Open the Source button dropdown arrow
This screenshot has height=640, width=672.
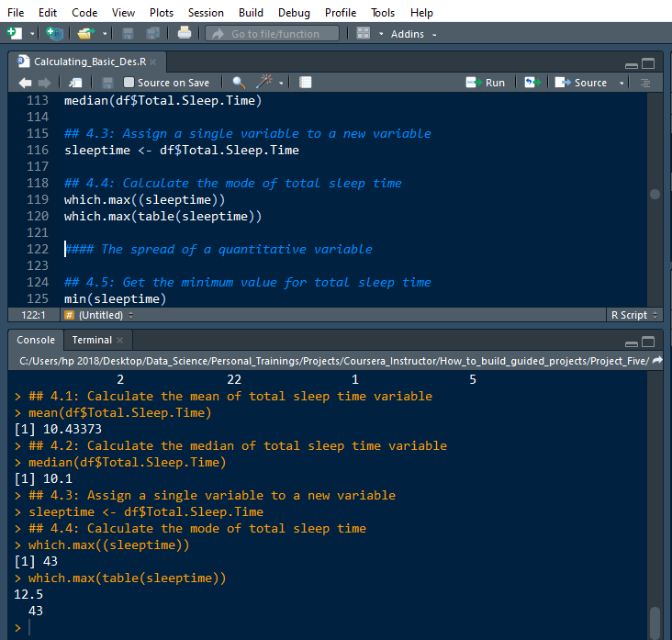622,83
